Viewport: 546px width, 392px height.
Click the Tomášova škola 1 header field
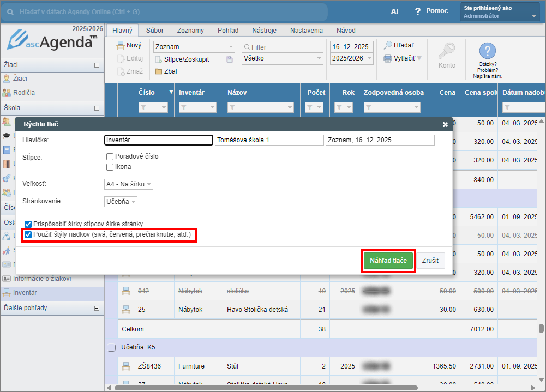[269, 141]
